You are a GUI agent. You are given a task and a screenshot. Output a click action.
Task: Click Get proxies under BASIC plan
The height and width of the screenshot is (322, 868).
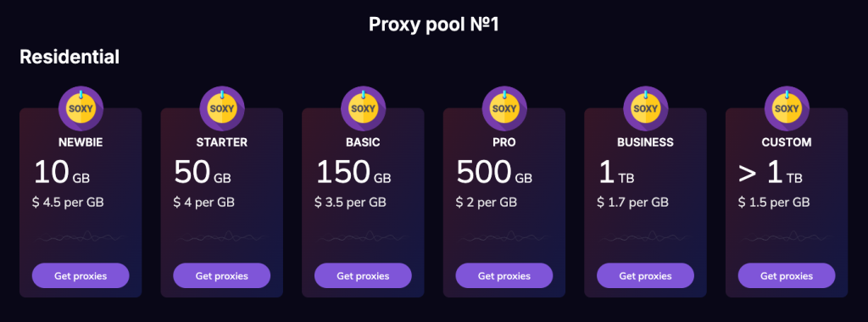tap(363, 275)
